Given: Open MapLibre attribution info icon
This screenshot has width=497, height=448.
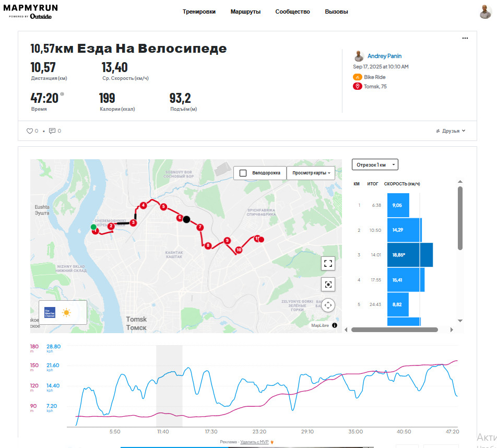Looking at the screenshot, I should pos(335,325).
